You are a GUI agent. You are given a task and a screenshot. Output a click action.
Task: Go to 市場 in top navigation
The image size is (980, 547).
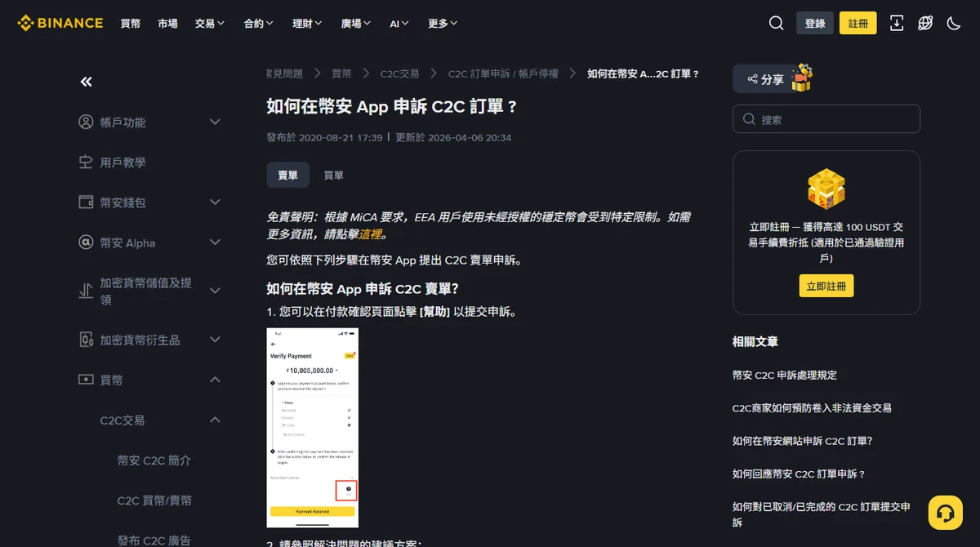tap(167, 24)
